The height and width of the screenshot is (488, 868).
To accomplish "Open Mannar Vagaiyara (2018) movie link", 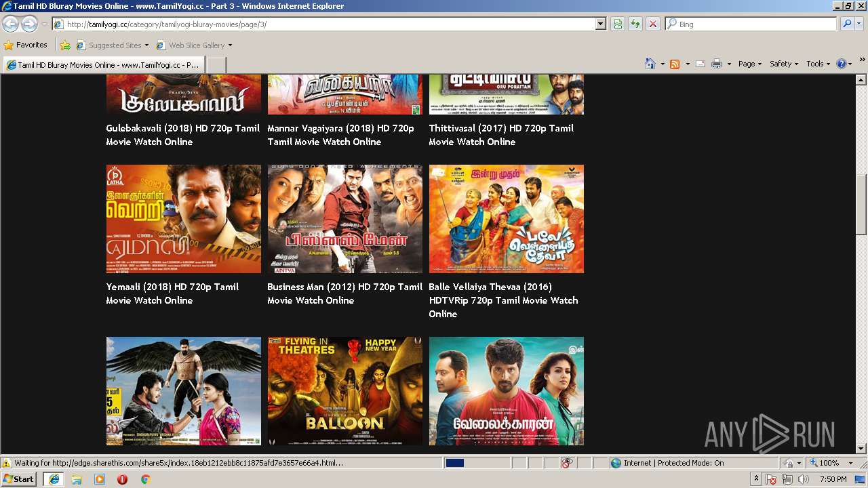I will coord(340,135).
